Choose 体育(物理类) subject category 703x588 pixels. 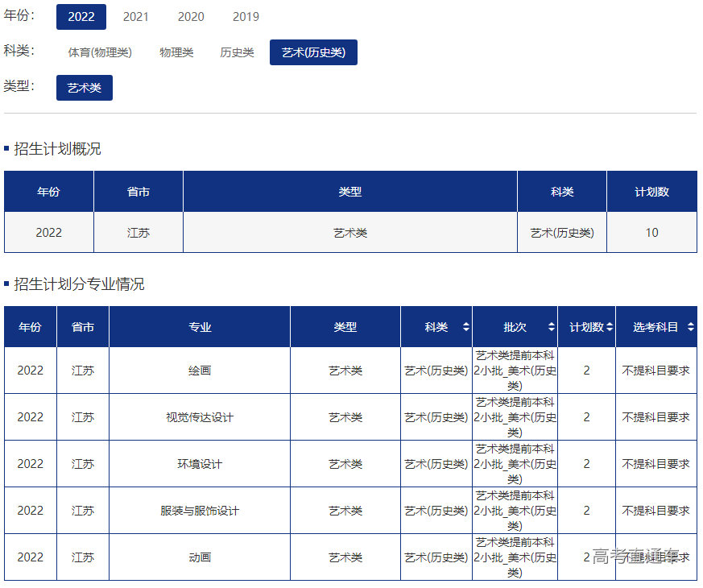(x=100, y=52)
